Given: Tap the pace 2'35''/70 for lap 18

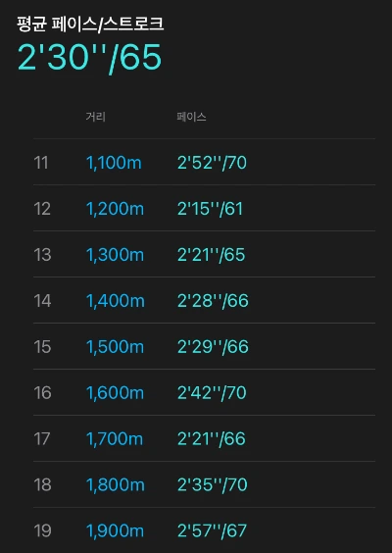Looking at the screenshot, I should pos(213,485).
